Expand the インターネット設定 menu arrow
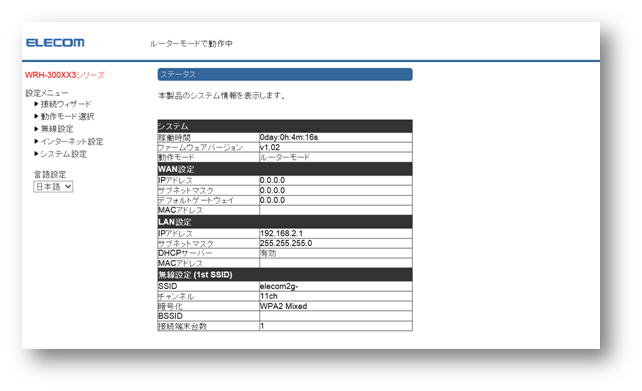The width and height of the screenshot is (642, 391). coord(36,141)
